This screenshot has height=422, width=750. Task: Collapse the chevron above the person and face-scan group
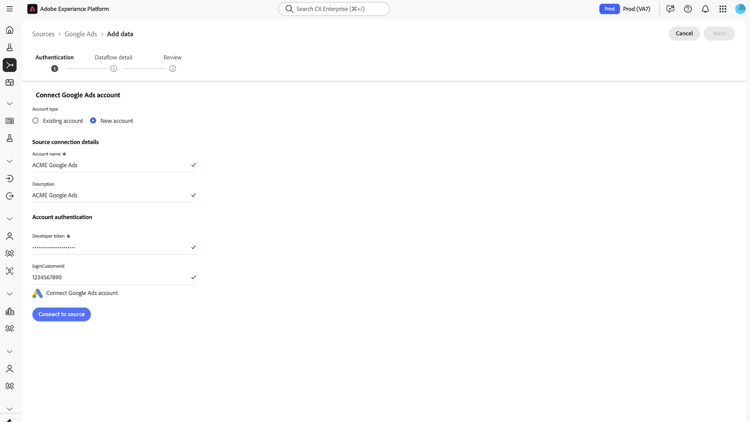click(10, 219)
